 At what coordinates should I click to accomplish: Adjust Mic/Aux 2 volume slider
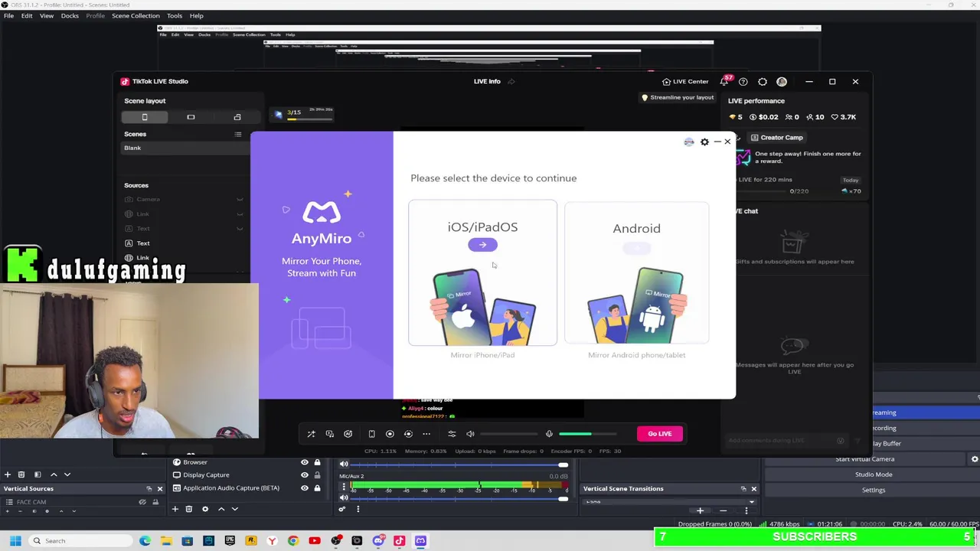pyautogui.click(x=459, y=499)
